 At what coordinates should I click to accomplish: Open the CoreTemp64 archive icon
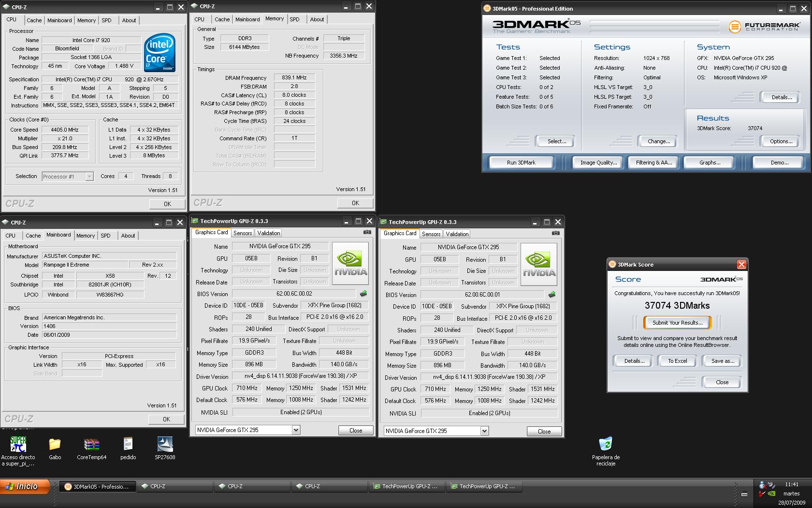pos(91,444)
